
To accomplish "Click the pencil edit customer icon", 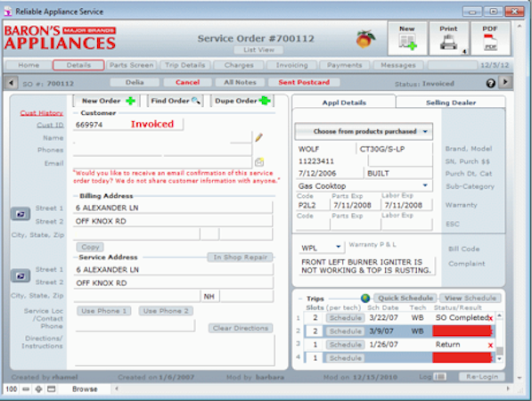I will click(x=259, y=137).
